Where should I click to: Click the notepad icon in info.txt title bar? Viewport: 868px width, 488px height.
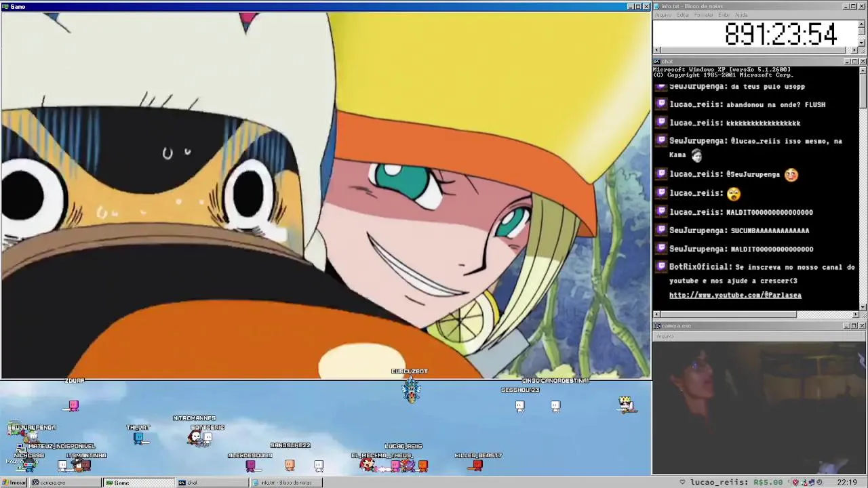click(x=657, y=6)
